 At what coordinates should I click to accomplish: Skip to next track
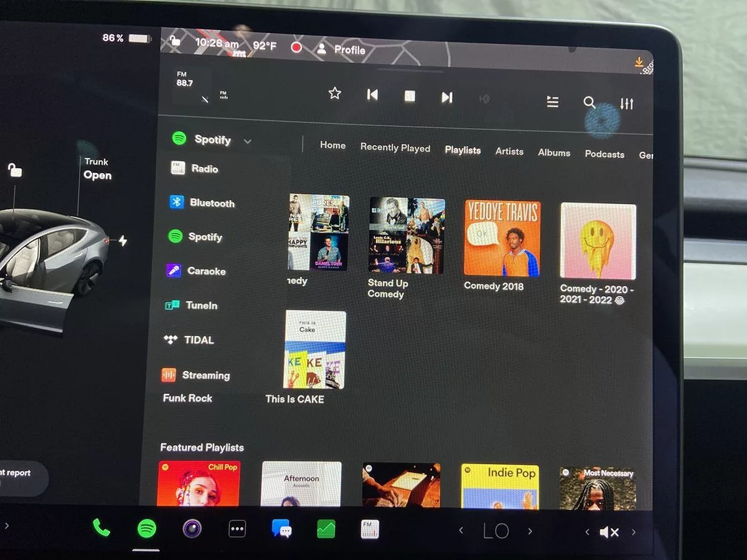[x=446, y=97]
